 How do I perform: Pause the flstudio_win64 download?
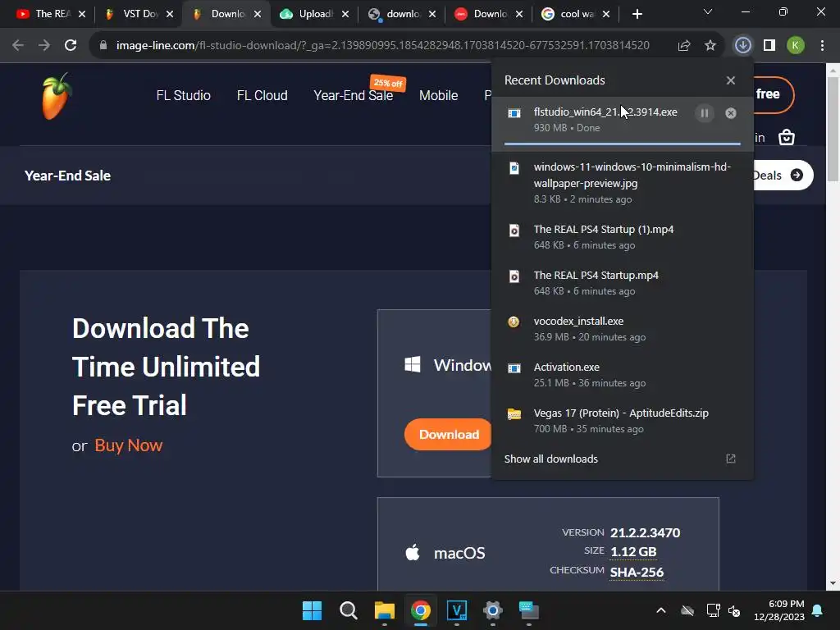pyautogui.click(x=705, y=113)
